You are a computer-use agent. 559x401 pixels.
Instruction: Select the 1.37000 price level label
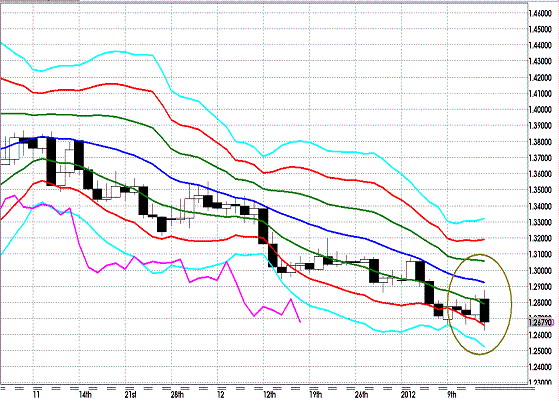540,158
